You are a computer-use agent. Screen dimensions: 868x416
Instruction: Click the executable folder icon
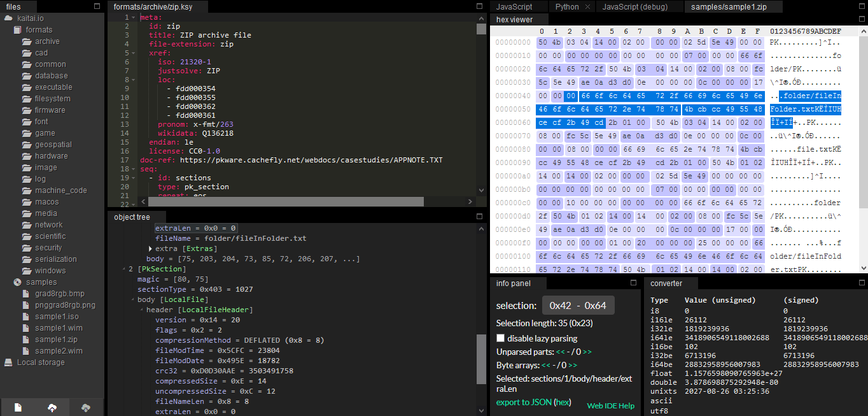click(x=27, y=87)
